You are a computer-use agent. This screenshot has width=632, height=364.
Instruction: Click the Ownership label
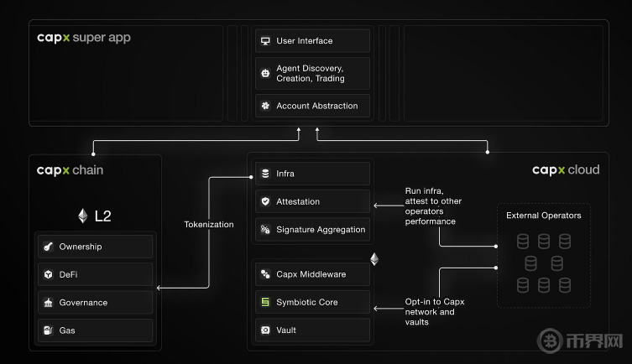pyautogui.click(x=81, y=247)
